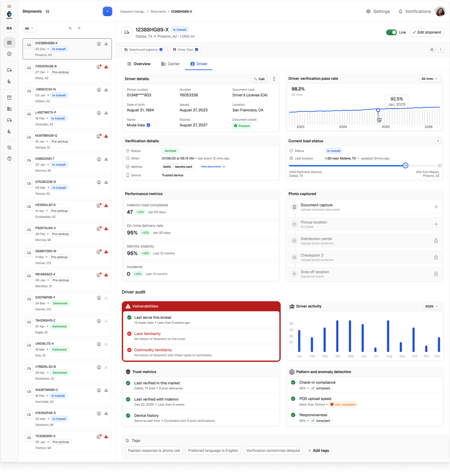Click the Identity card method chip

(x=184, y=167)
